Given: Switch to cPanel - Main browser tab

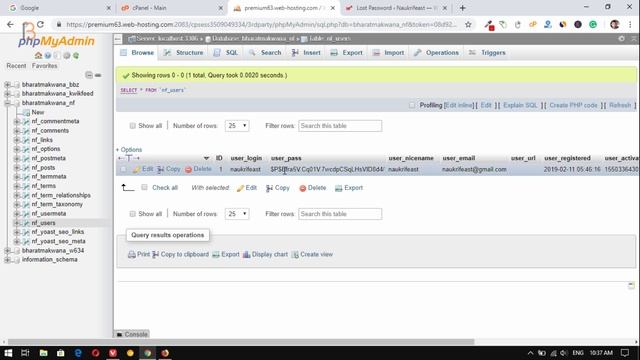Looking at the screenshot, I should point(171,8).
